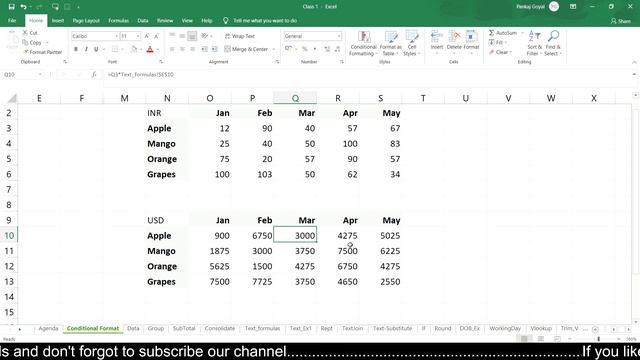The width and height of the screenshot is (640, 360).
Task: Select row 10 header
Action: point(9,236)
